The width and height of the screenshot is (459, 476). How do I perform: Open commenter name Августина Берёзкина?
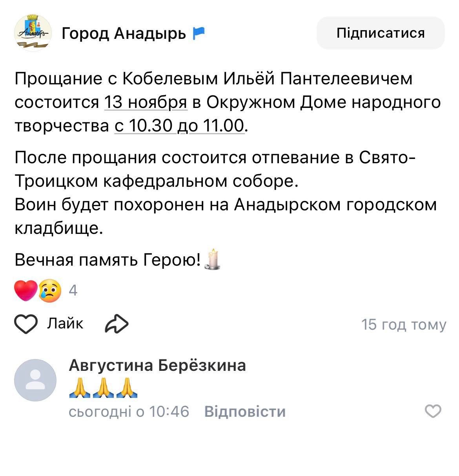click(x=157, y=365)
